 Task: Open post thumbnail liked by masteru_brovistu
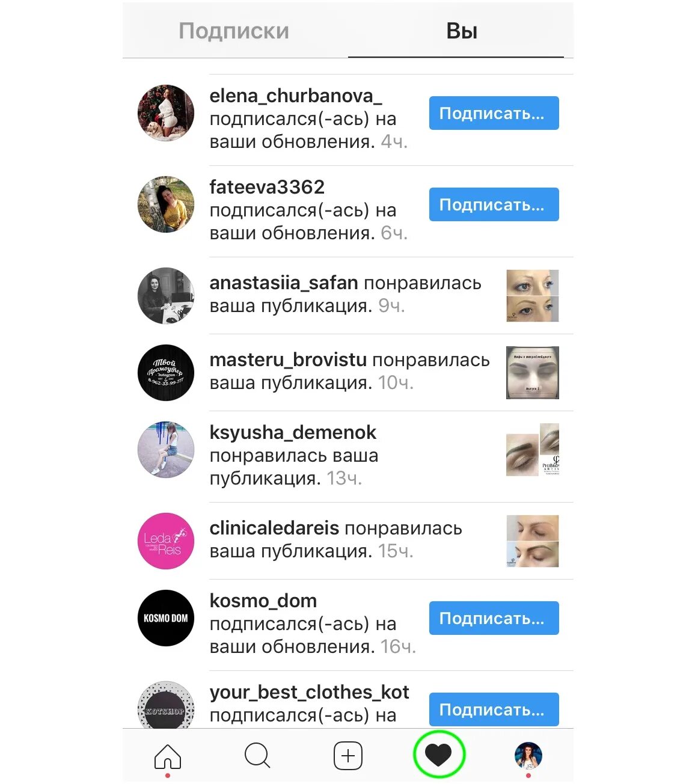533,373
